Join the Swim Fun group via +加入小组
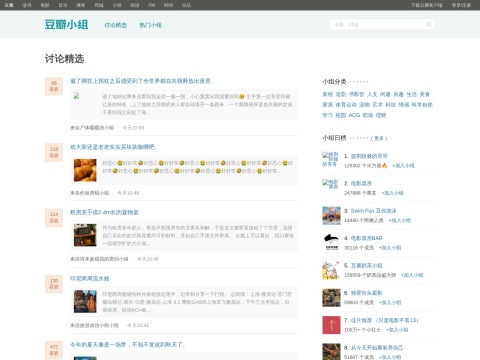Viewport: 480px width, 360px height. (x=400, y=220)
